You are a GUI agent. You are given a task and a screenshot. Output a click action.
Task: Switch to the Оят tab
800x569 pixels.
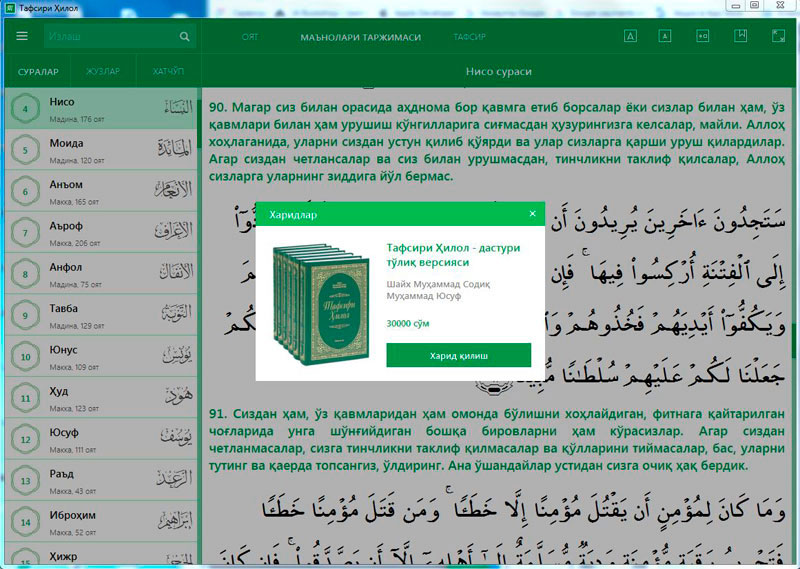pyautogui.click(x=250, y=37)
